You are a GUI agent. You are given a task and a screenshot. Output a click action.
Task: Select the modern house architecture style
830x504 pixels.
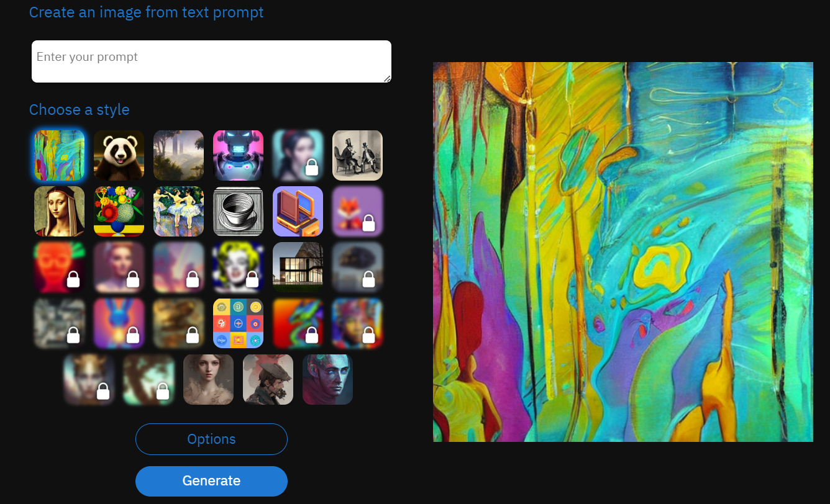[298, 267]
